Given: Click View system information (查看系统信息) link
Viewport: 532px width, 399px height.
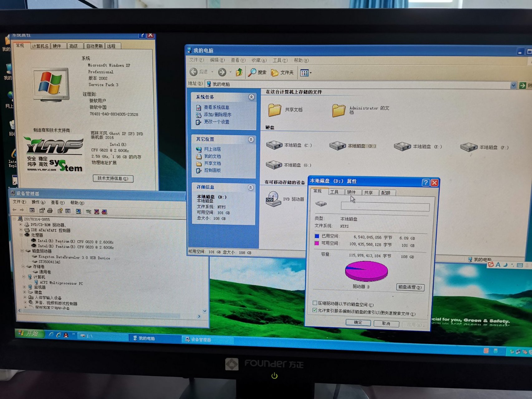Looking at the screenshot, I should (217, 107).
